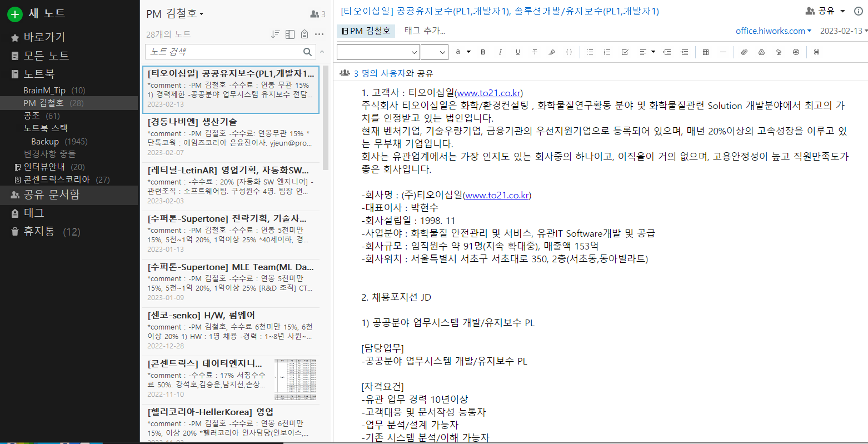The image size is (868, 444).
Task: Open the 센코-senko H/W 펌웨어 note
Action: (x=231, y=331)
